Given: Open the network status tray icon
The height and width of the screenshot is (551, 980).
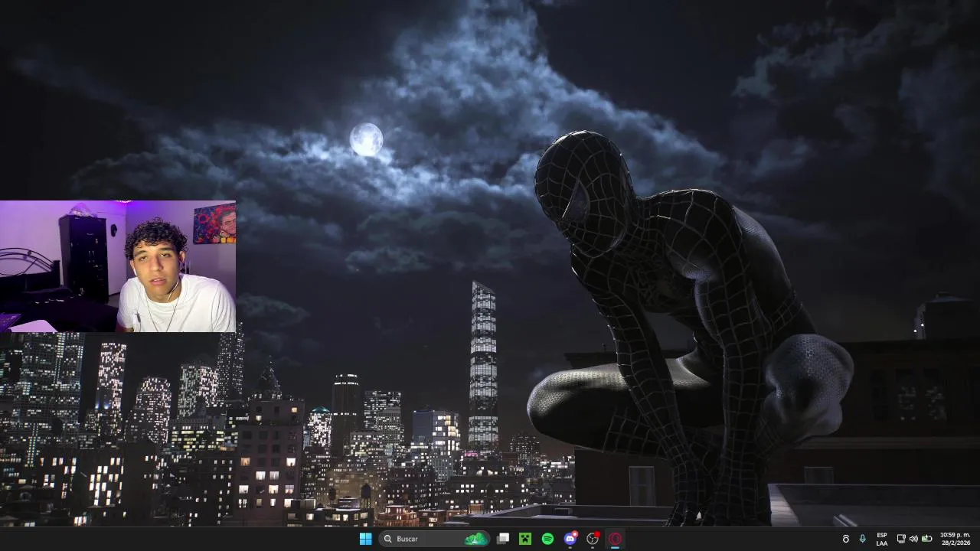Looking at the screenshot, I should tap(901, 539).
